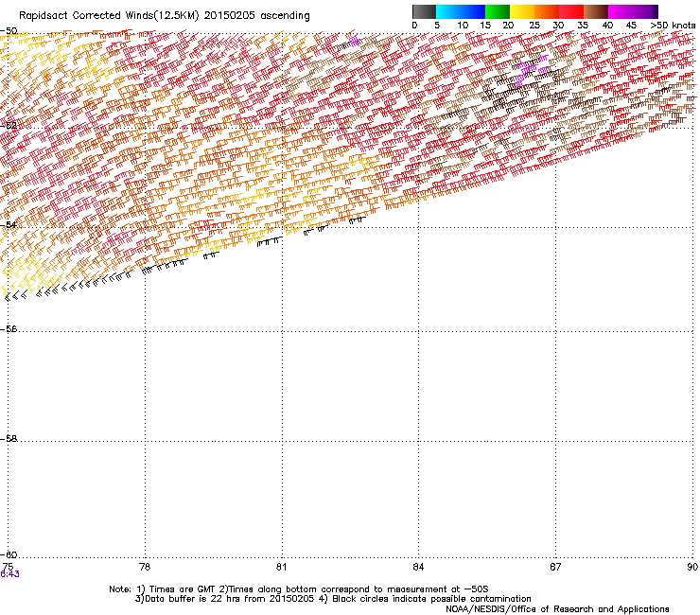The height and width of the screenshot is (615, 700).
Task: Click the 81 longitude axis label
Action: 281,567
